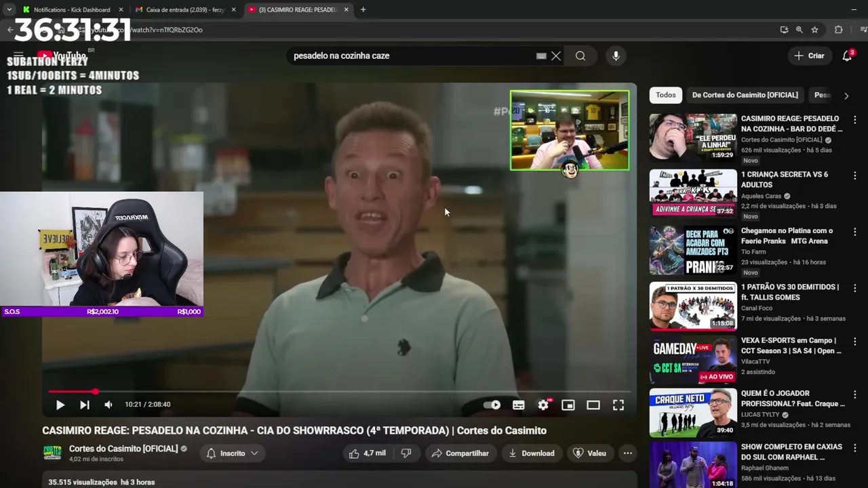
Task: Click the Download button
Action: pos(532,453)
